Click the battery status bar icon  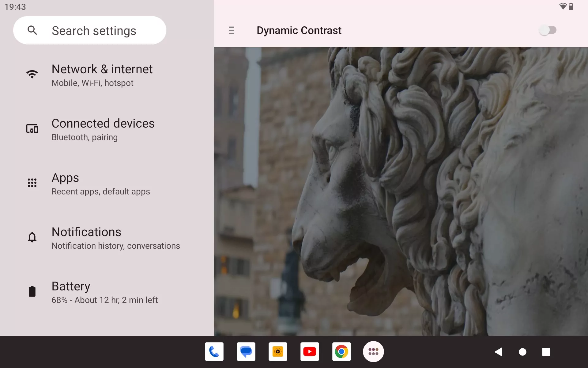pyautogui.click(x=571, y=6)
